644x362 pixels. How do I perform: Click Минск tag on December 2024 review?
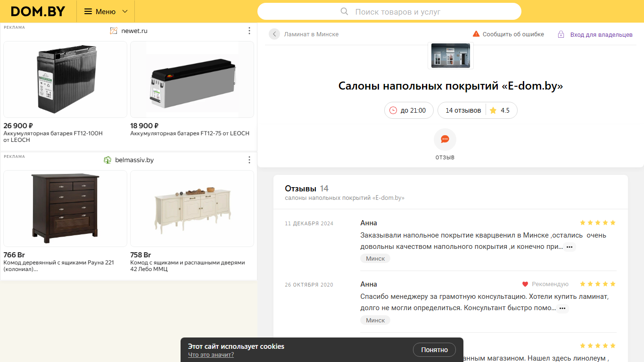pyautogui.click(x=375, y=258)
